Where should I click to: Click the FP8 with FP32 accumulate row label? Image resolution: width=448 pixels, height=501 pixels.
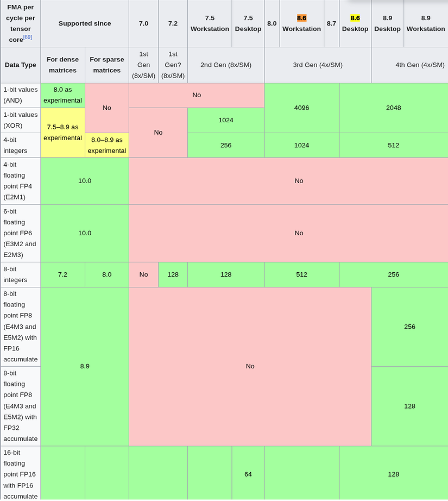[x=21, y=406]
